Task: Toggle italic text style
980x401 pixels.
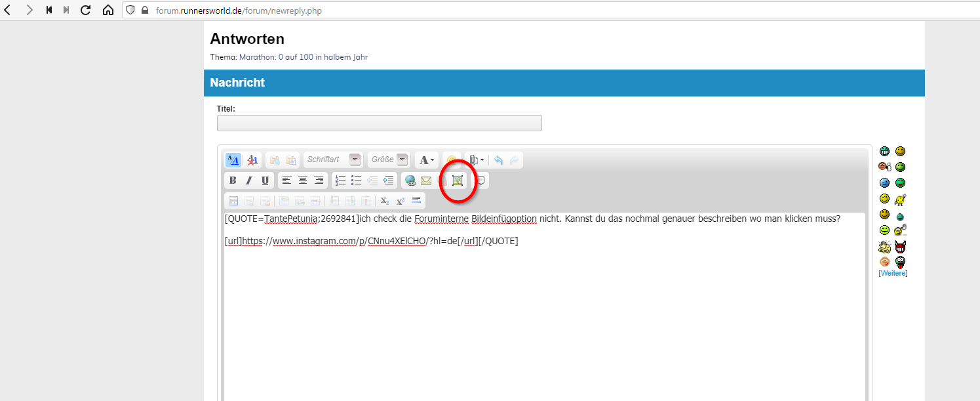Action: coord(248,180)
